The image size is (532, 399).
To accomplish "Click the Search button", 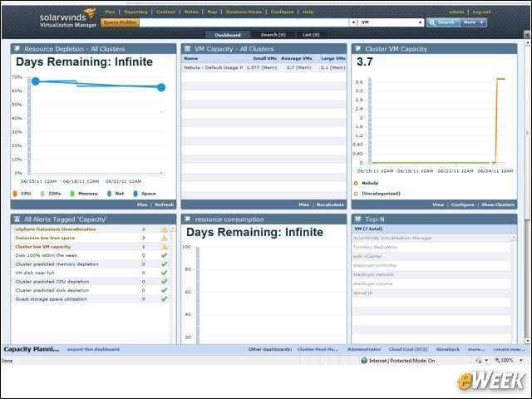I will click(443, 22).
